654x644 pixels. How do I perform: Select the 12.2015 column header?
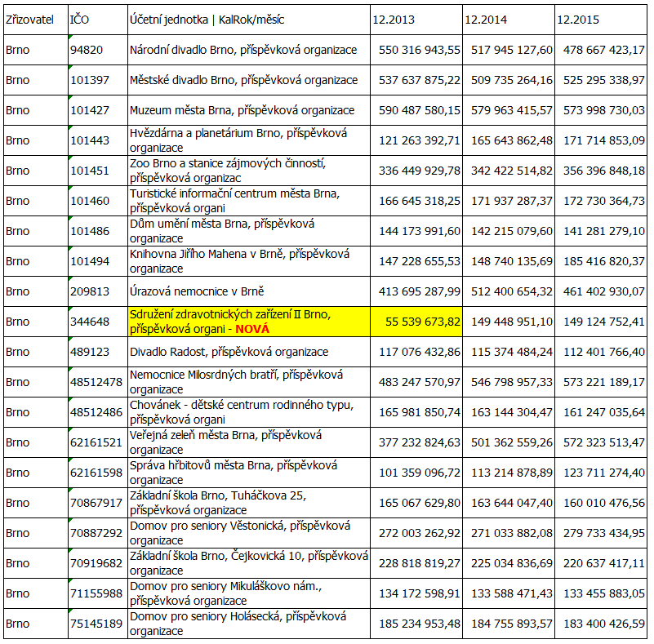pos(601,20)
